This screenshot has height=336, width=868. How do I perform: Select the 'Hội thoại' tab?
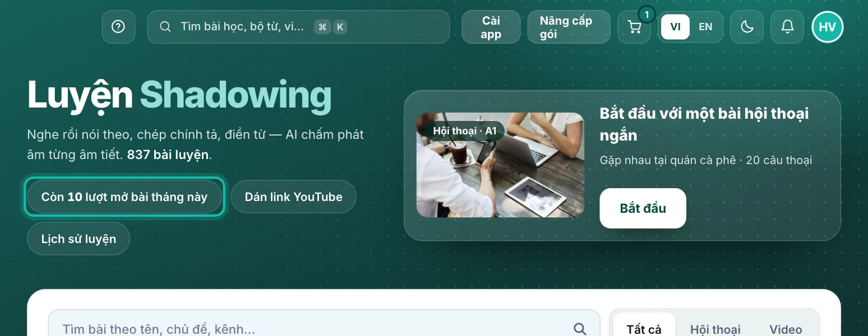click(x=715, y=329)
